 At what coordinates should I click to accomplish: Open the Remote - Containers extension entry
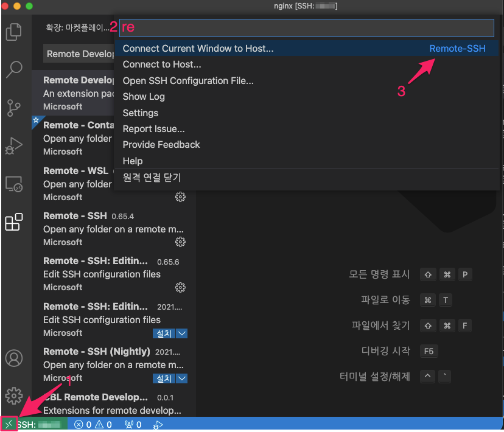(73, 138)
